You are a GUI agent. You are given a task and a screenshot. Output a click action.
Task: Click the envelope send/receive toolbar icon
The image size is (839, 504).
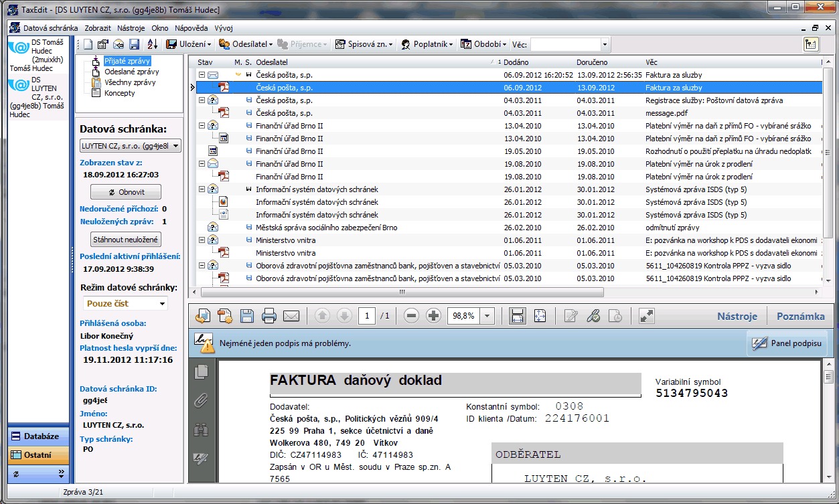[x=119, y=44]
